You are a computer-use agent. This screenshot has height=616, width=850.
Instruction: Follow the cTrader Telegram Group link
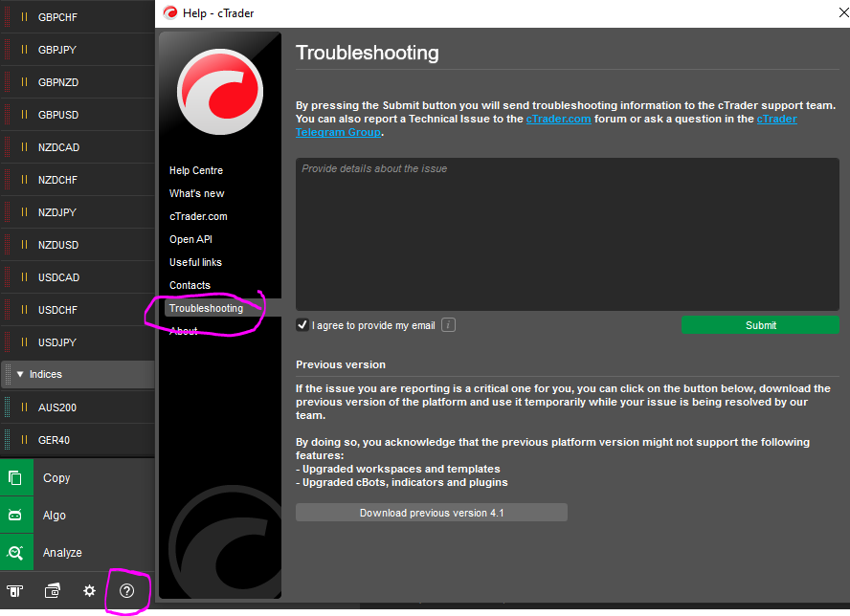coord(777,119)
